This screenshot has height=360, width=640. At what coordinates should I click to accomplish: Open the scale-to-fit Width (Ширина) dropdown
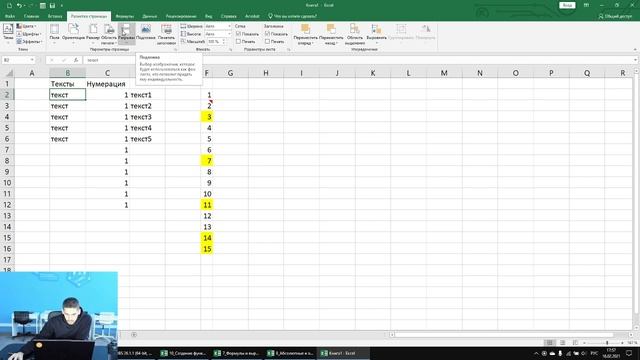click(218, 27)
